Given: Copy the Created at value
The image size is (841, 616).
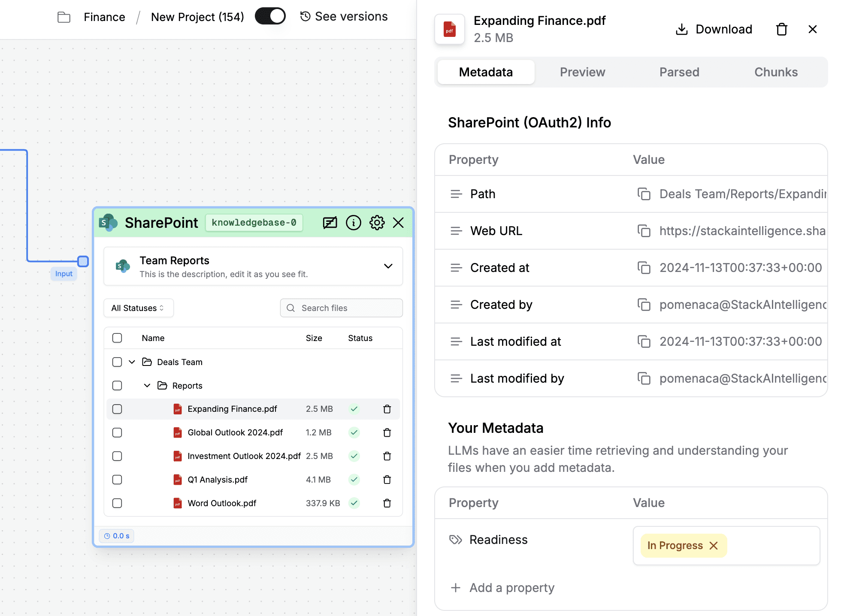Looking at the screenshot, I should [644, 268].
